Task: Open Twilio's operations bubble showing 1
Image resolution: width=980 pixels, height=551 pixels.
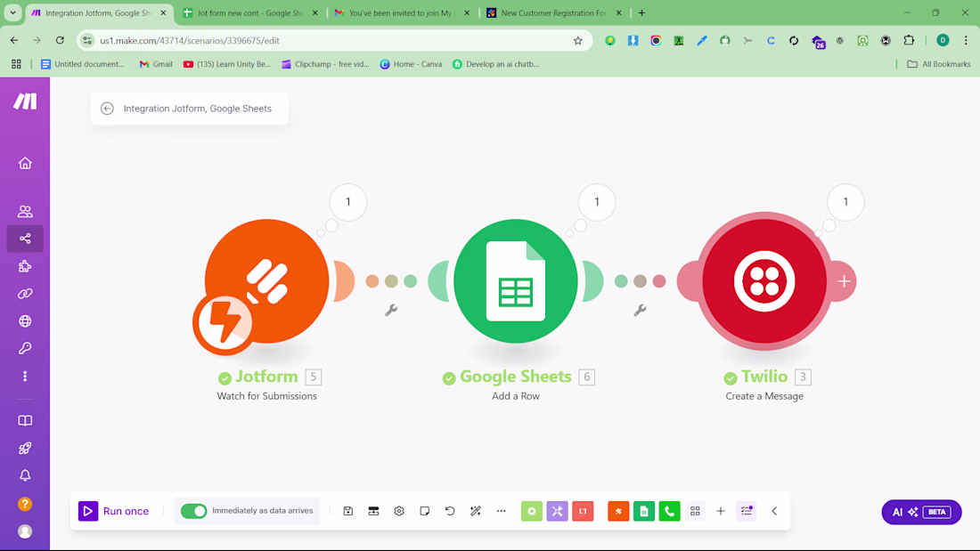Action: point(845,202)
